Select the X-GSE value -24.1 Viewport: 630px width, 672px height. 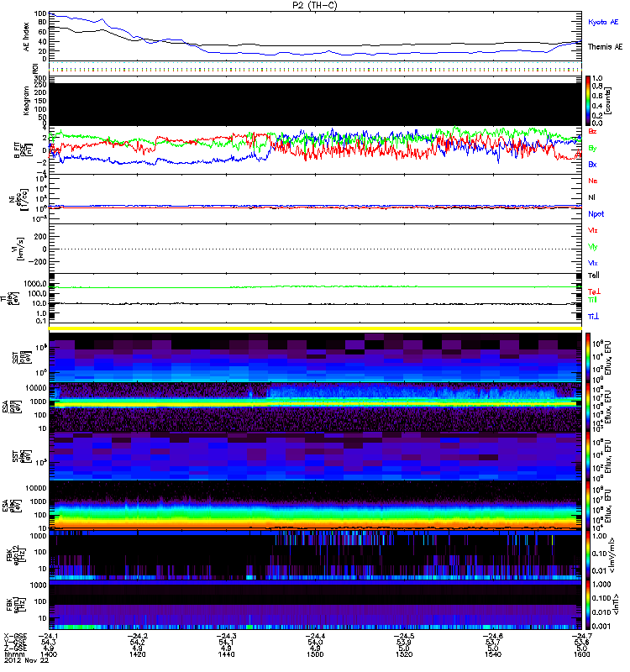[49, 636]
